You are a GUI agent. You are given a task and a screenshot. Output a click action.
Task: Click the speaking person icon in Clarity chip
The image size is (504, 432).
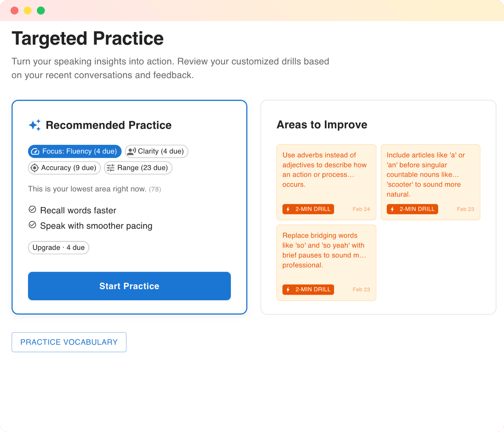131,151
